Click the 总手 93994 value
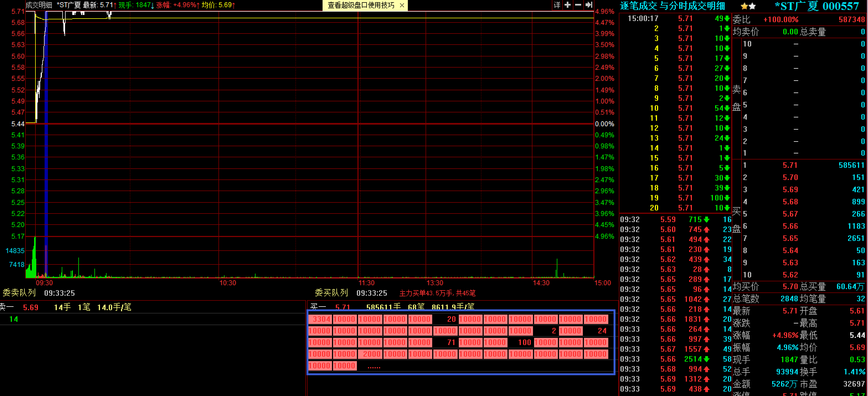Viewport: 868px width, 396px height. 787,372
